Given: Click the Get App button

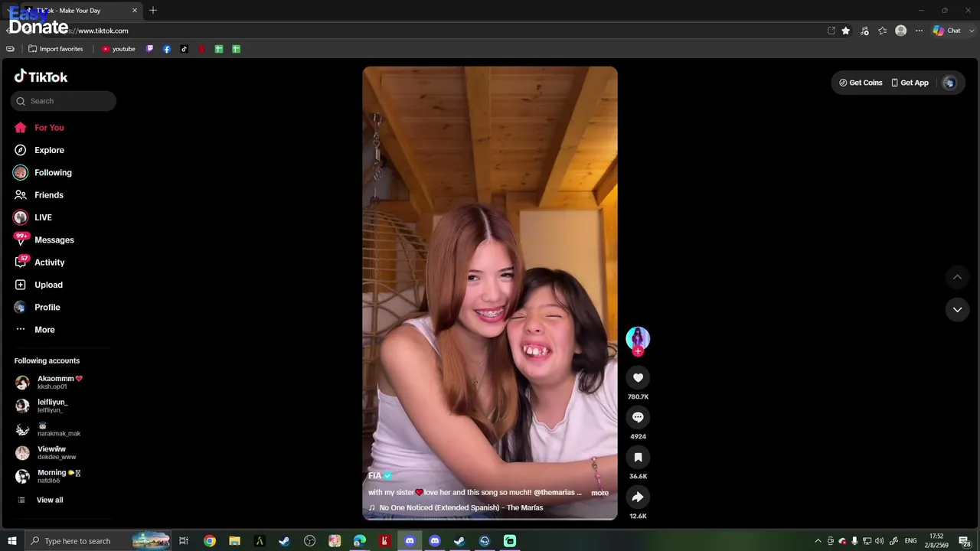Looking at the screenshot, I should (910, 83).
